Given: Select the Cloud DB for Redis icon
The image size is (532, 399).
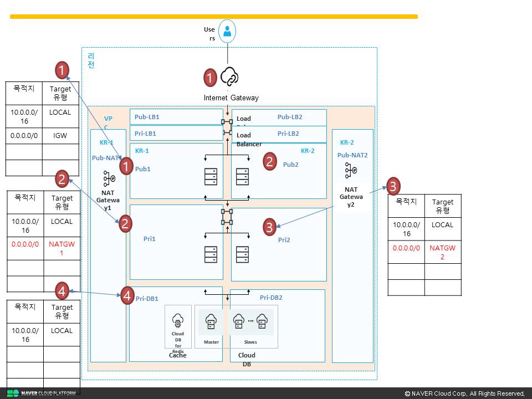Looking at the screenshot, I should (x=178, y=321).
